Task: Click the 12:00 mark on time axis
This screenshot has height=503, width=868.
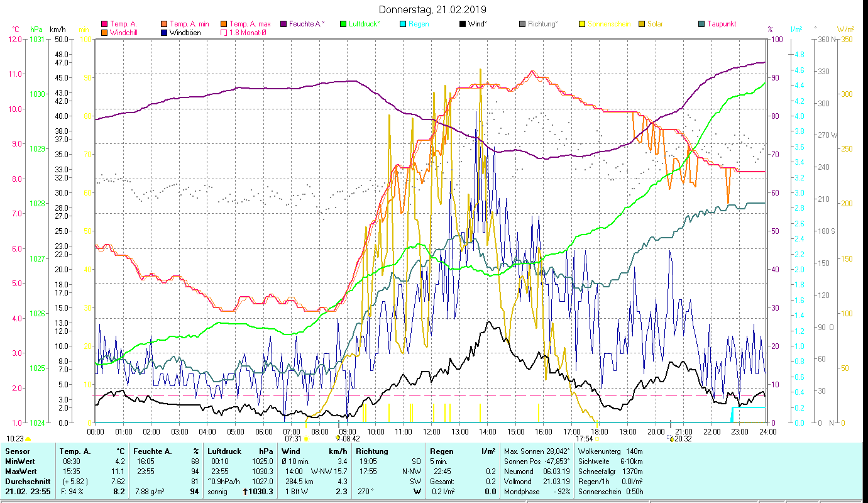Action: coord(431,431)
